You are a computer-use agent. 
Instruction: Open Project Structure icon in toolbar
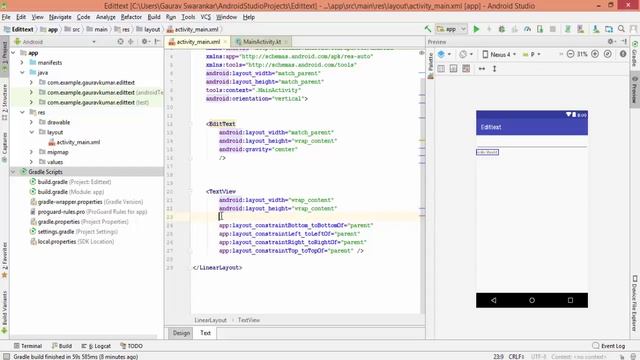pos(609,29)
